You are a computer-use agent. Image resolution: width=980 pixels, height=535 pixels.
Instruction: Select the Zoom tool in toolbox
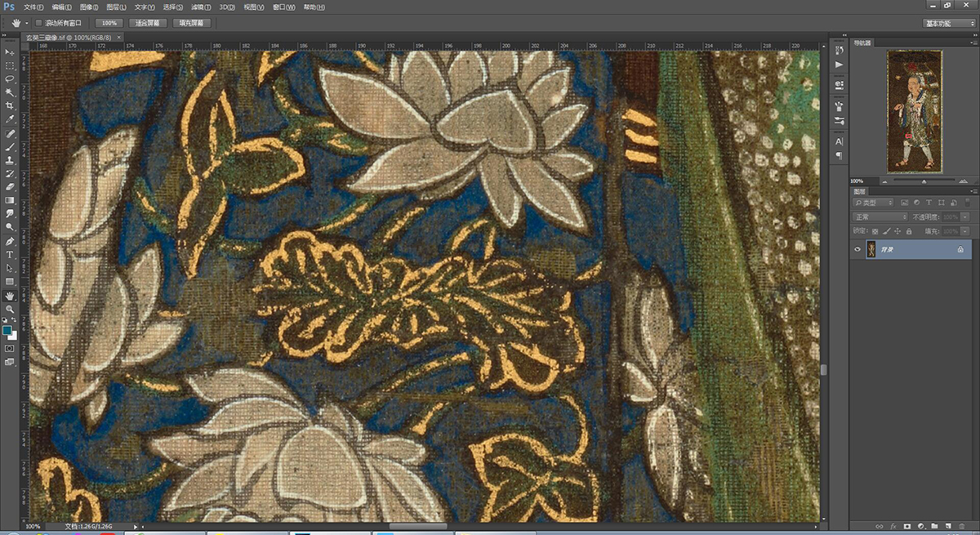point(10,309)
